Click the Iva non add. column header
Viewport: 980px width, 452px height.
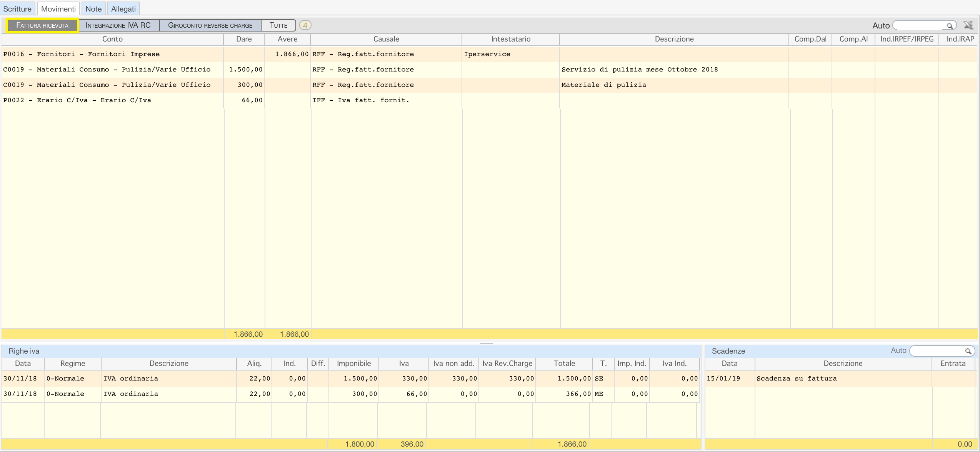coord(454,364)
